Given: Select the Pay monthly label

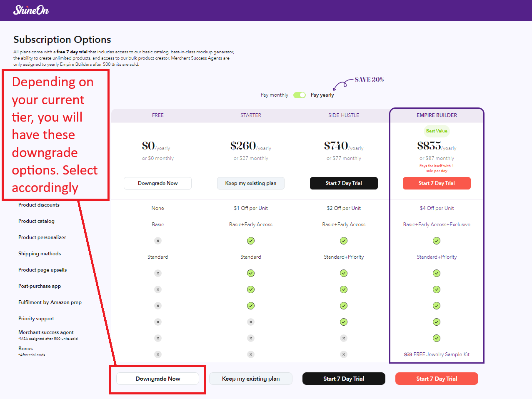Looking at the screenshot, I should tap(274, 95).
